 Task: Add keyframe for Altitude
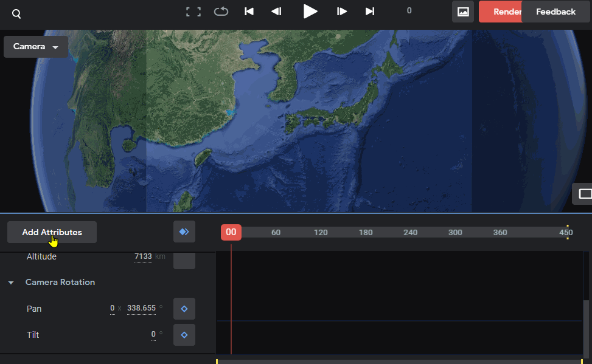184,260
